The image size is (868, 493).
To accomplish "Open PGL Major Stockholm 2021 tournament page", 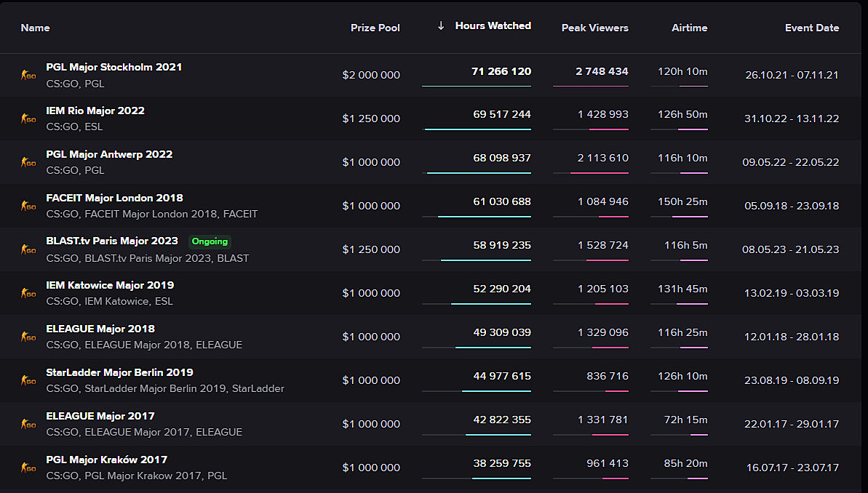I will [x=114, y=67].
